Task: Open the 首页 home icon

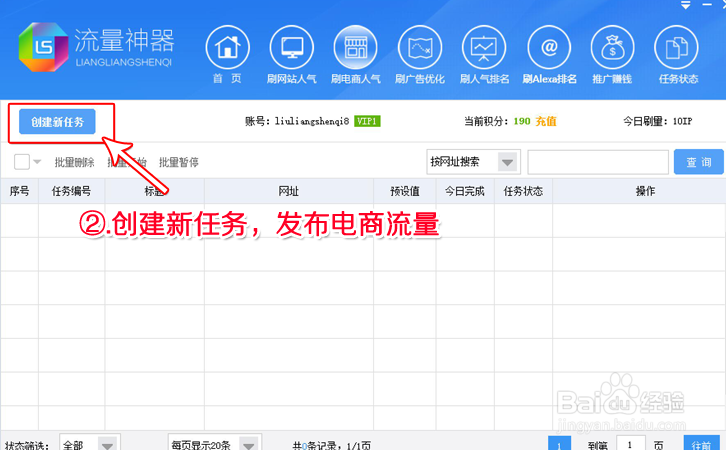Action: pyautogui.click(x=227, y=47)
